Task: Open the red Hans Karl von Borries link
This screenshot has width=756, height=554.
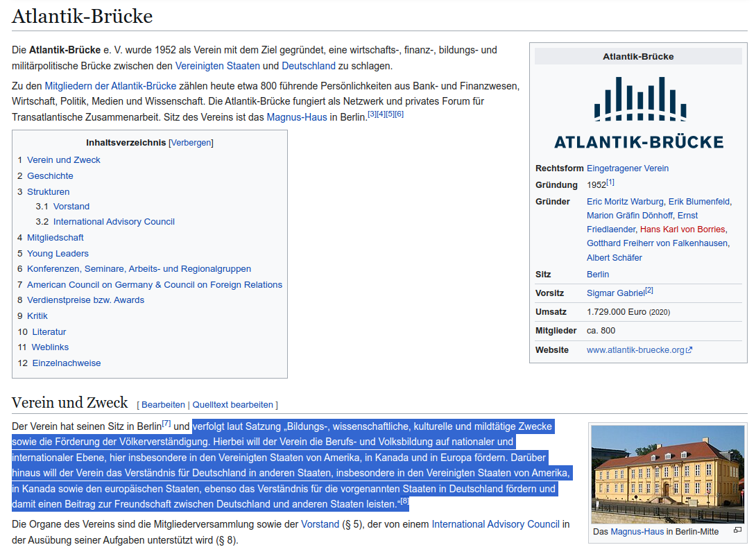Action: tap(682, 230)
